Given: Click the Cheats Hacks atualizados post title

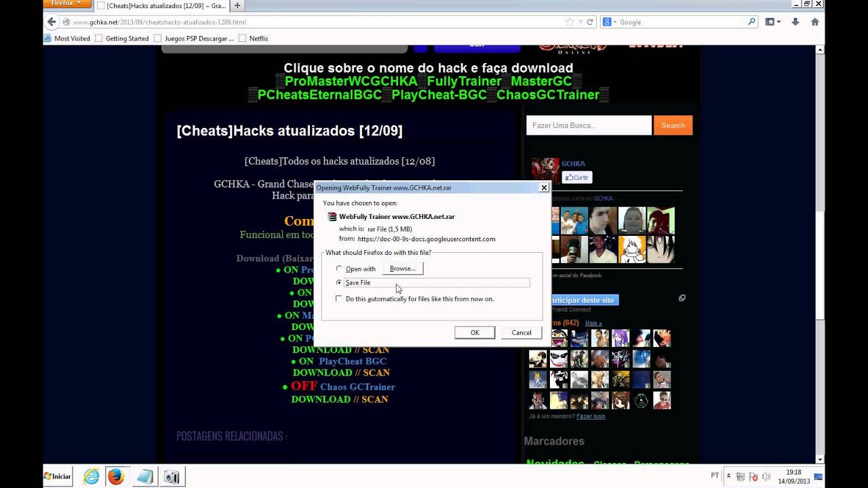Looking at the screenshot, I should pyautogui.click(x=290, y=131).
